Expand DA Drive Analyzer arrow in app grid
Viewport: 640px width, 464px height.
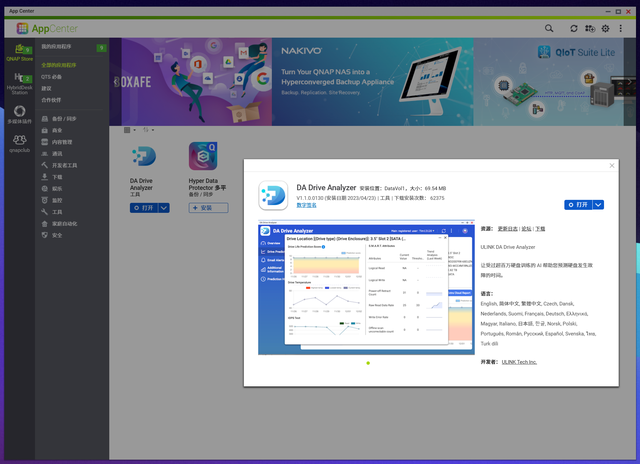coord(164,208)
